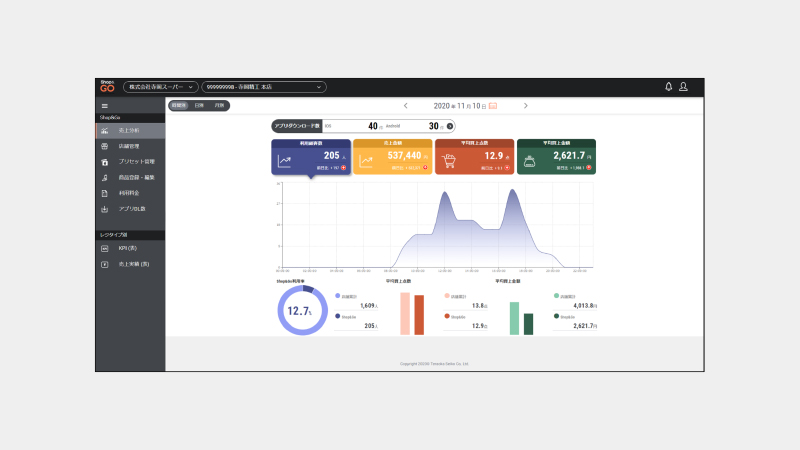Go to next date with right chevron
800x450 pixels.
[526, 106]
